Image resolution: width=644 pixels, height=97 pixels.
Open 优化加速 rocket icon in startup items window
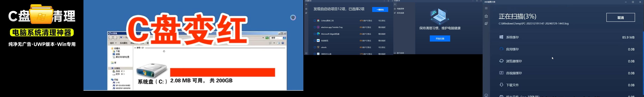[x=306, y=13]
